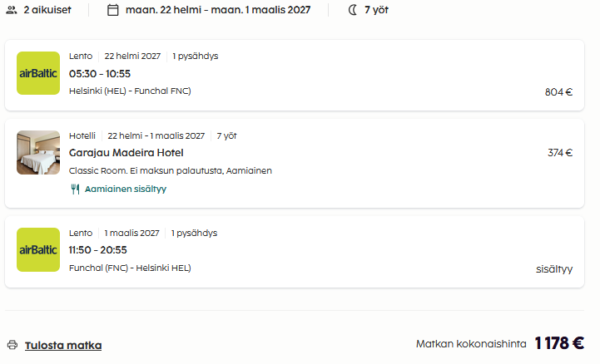Image resolution: width=600 pixels, height=364 pixels.
Task: Click the 374 € hotel price
Action: [x=560, y=153]
